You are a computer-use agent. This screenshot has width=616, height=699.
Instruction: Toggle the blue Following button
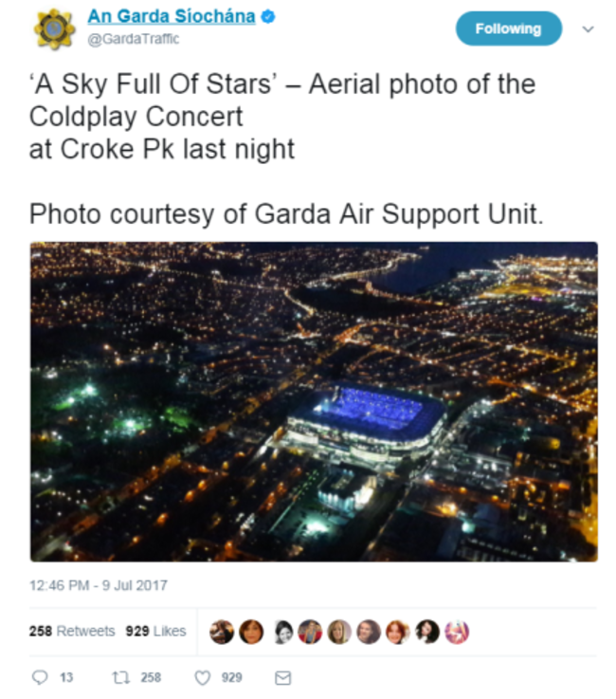(x=508, y=28)
